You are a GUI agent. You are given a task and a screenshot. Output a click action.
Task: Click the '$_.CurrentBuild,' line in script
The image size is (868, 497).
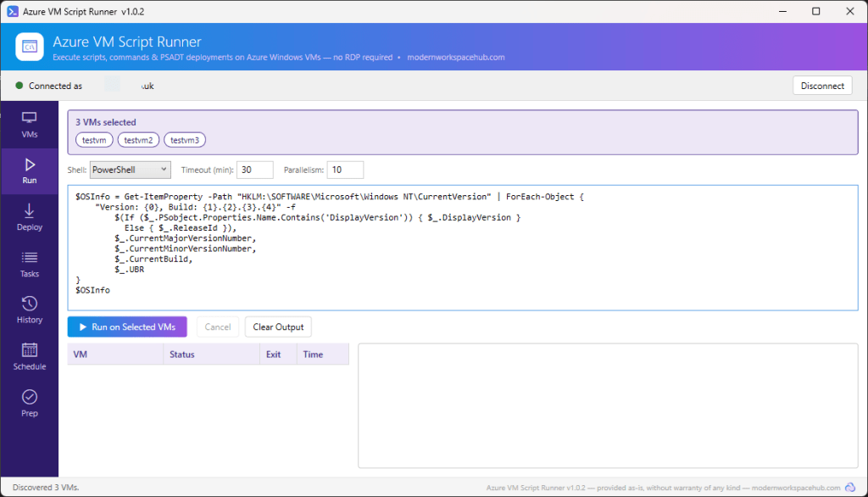coord(153,259)
